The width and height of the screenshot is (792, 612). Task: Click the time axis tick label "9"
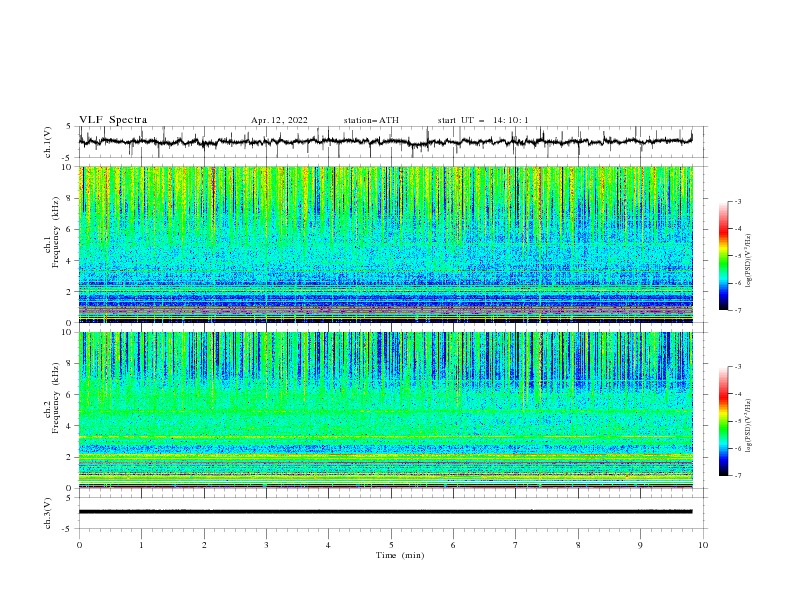640,545
